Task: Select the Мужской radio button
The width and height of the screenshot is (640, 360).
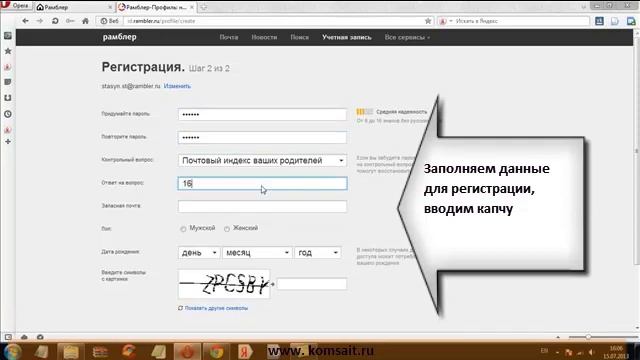Action: [183, 229]
